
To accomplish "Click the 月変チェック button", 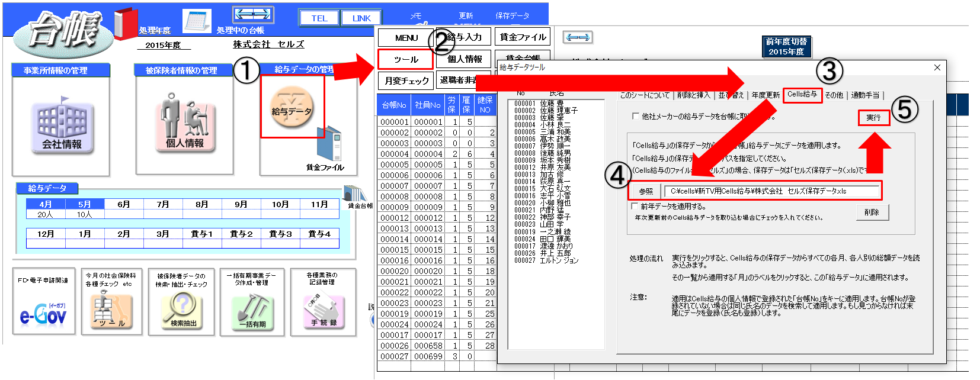I will coord(406,81).
